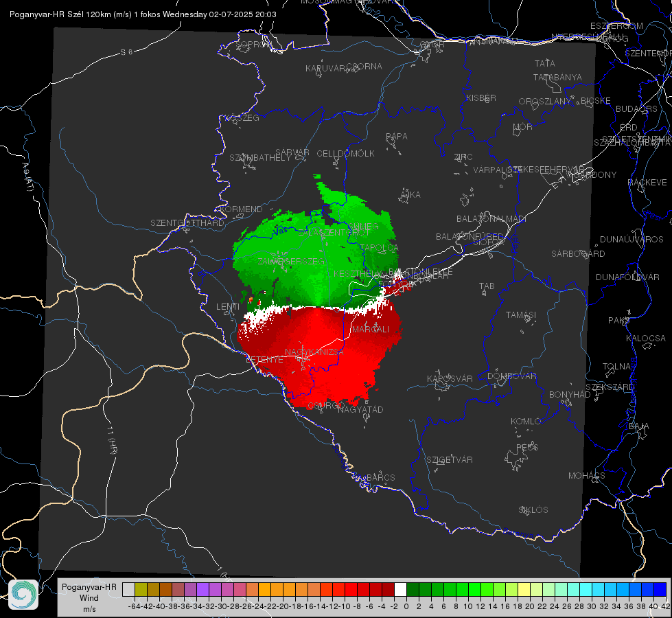672x618 pixels.
Task: Click the KALOCSA city label
Action: coord(645,339)
